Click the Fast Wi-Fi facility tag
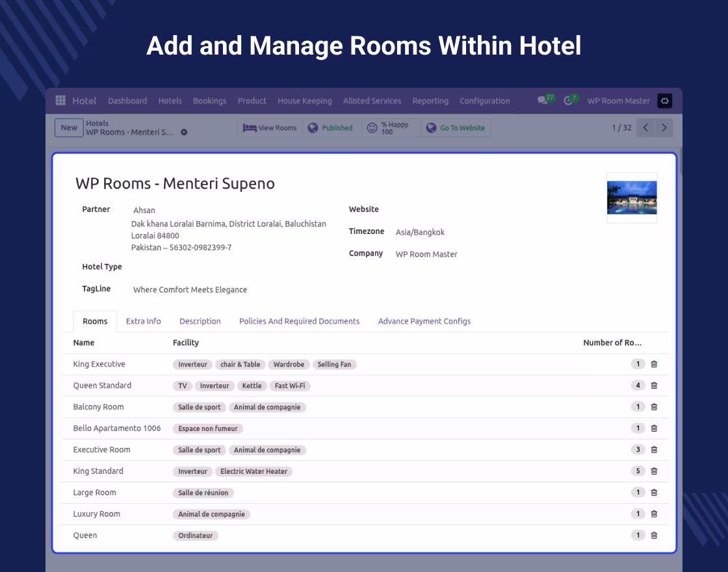 coord(290,386)
